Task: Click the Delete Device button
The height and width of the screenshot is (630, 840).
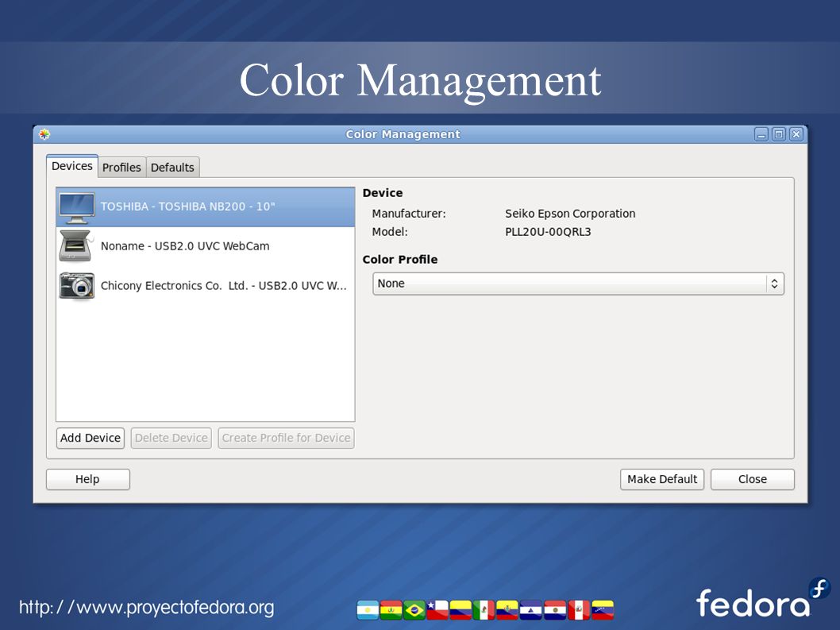Action: [x=171, y=438]
